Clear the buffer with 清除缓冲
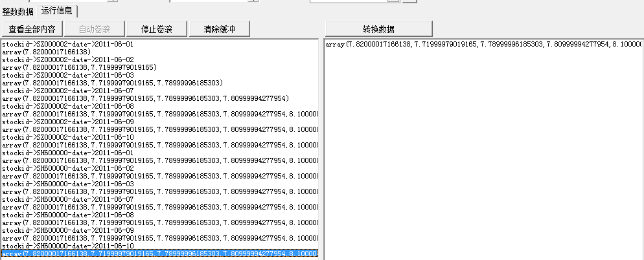This screenshot has width=644, height=260. coord(219,29)
